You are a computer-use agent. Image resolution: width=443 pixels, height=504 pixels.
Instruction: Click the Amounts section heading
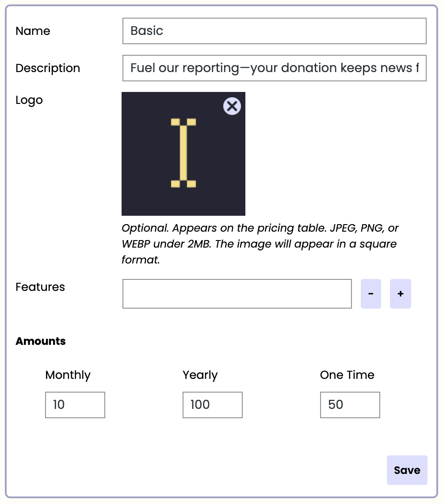[41, 341]
